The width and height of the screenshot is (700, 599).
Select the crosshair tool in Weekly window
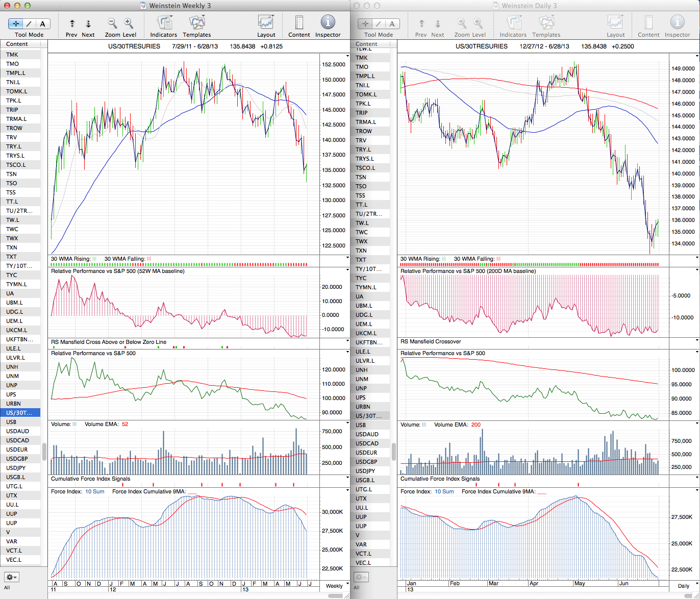tap(15, 23)
